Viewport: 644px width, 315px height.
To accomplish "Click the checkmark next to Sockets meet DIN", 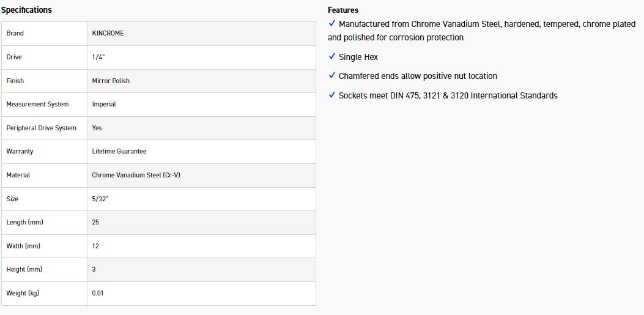I will [332, 95].
